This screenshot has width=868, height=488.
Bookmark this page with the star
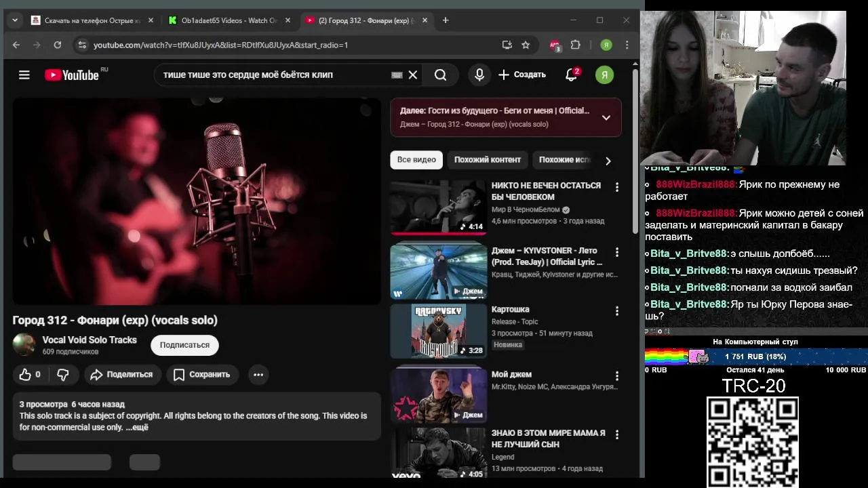(x=526, y=45)
